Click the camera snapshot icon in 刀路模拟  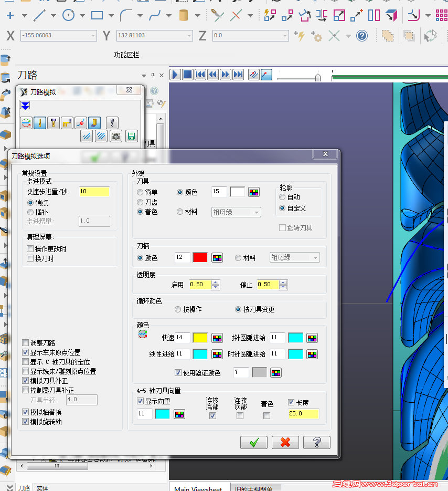116,136
